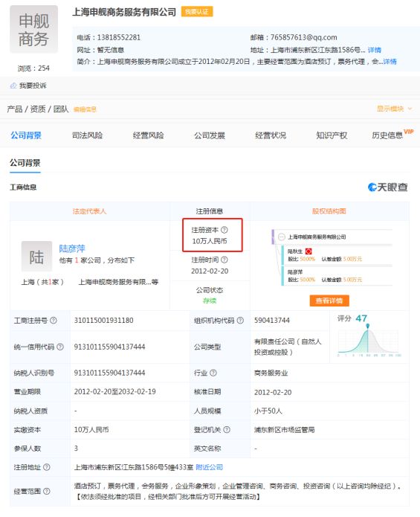The image size is (420, 517).
Task: Switch to the 司法风险 tab
Action: (x=87, y=135)
